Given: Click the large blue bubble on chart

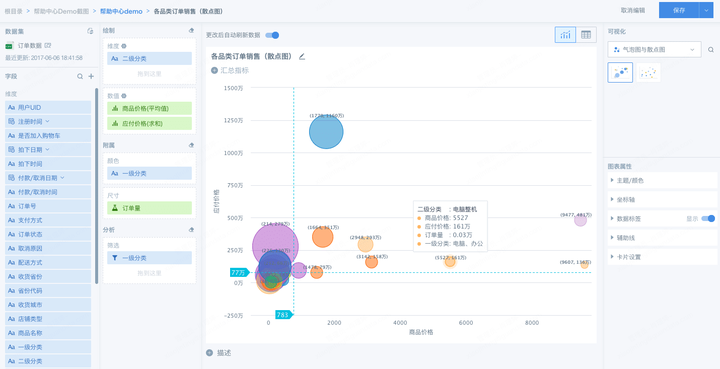Looking at the screenshot, I should coord(326,132).
